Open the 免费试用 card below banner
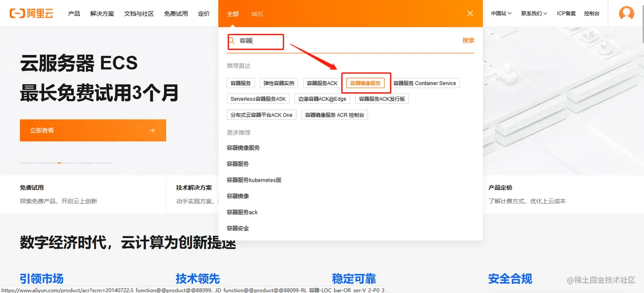 (x=83, y=194)
